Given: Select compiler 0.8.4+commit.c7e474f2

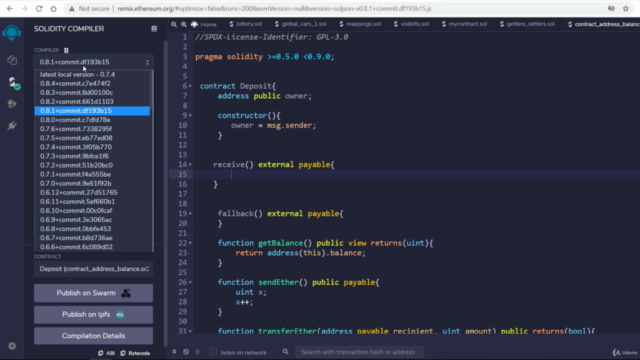Looking at the screenshot, I should (92, 83).
